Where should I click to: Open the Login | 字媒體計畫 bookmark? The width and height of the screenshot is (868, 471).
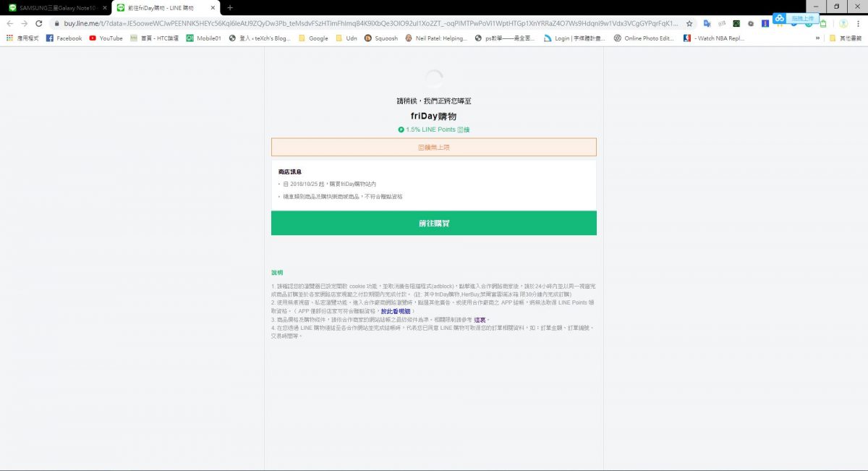[575, 38]
